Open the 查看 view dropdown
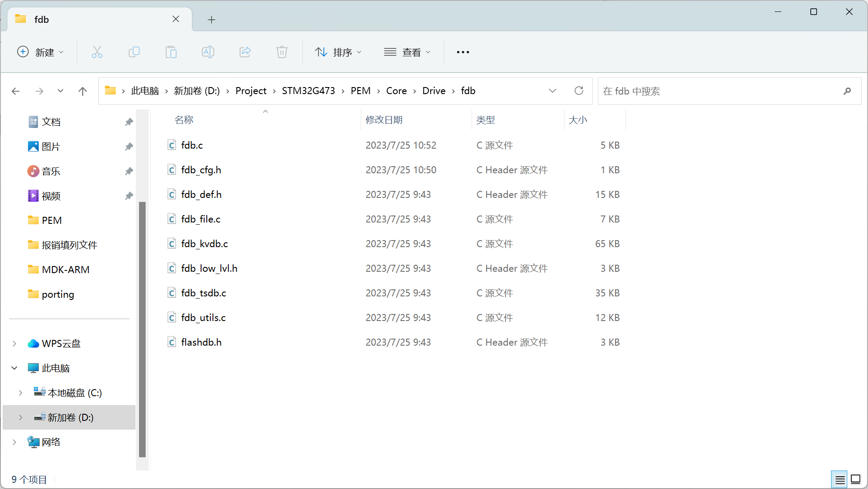The height and width of the screenshot is (489, 868). point(407,52)
